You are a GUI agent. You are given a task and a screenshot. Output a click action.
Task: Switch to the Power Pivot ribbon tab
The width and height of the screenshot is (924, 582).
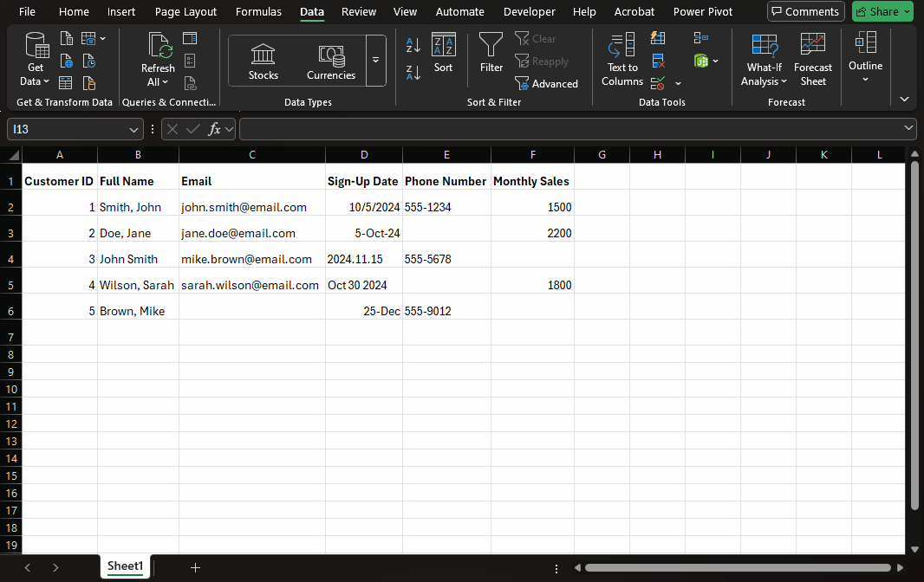[x=703, y=11]
